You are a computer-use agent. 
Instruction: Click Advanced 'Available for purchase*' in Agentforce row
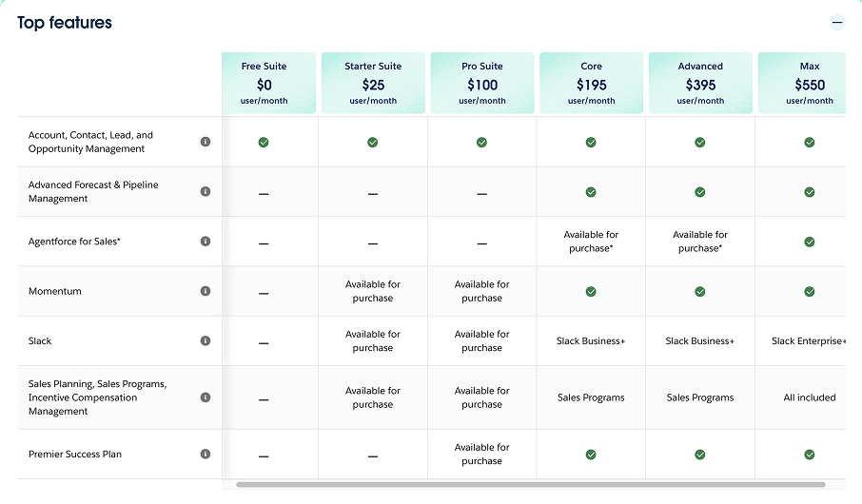click(700, 242)
